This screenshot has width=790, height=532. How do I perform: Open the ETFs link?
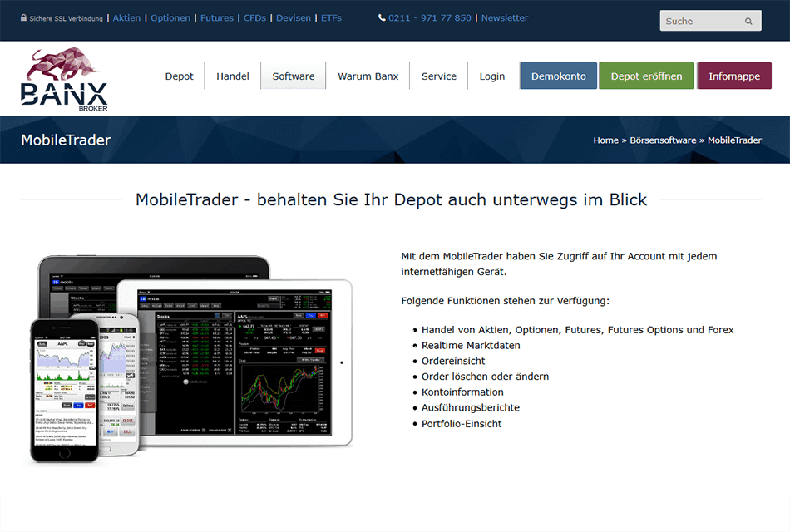click(331, 17)
